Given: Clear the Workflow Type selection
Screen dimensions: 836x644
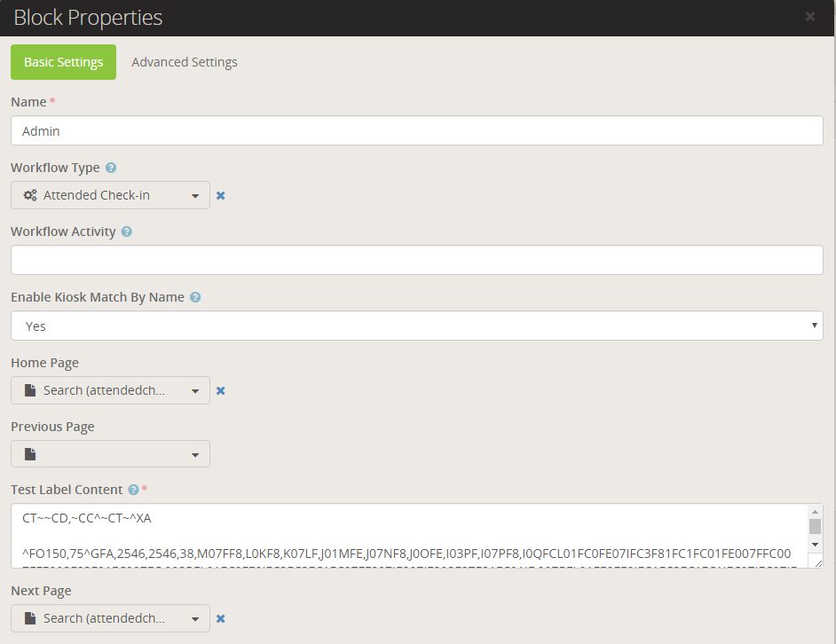Looking at the screenshot, I should pyautogui.click(x=220, y=196).
